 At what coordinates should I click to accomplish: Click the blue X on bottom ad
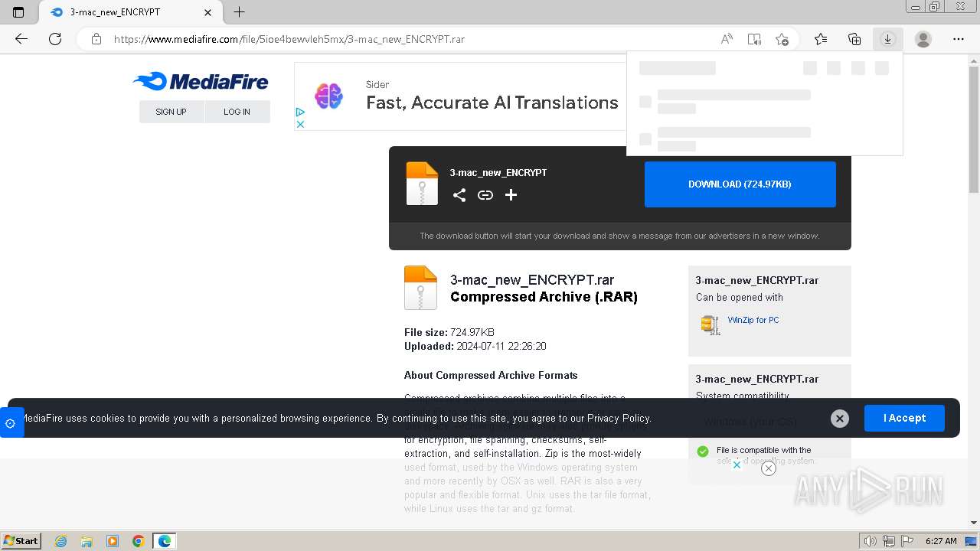coord(737,465)
